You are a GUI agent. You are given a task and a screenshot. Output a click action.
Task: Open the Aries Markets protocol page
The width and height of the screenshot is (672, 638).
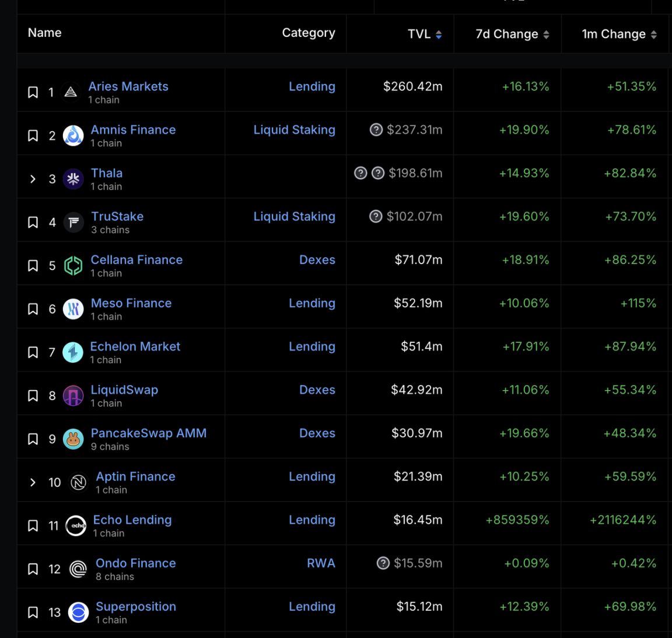(x=128, y=86)
